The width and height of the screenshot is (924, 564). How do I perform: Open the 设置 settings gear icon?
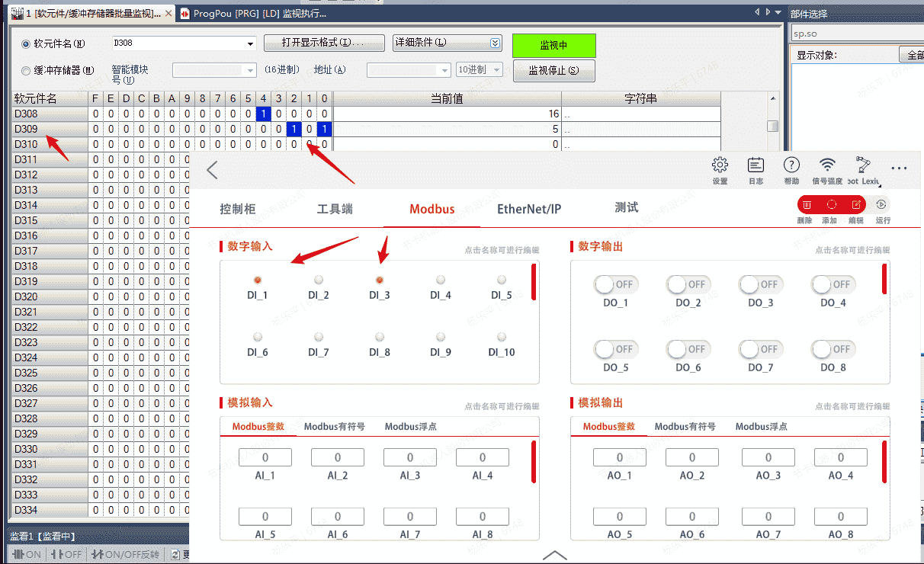click(x=720, y=165)
